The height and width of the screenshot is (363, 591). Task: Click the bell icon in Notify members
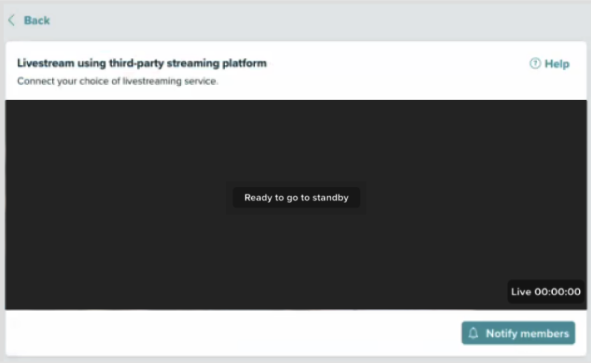(x=473, y=333)
